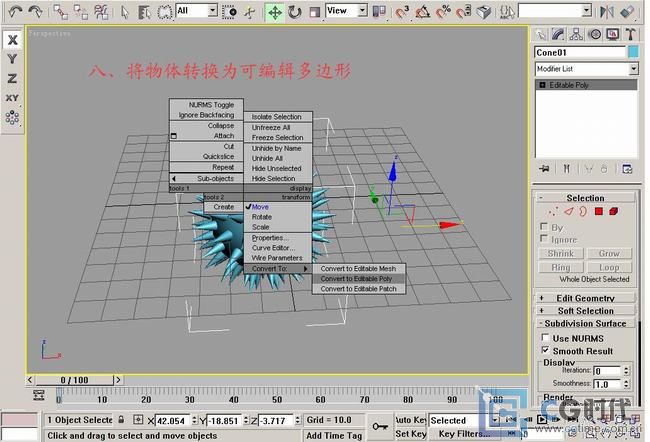Collapse the Selection rollout
The height and width of the screenshot is (442, 650).
[585, 198]
